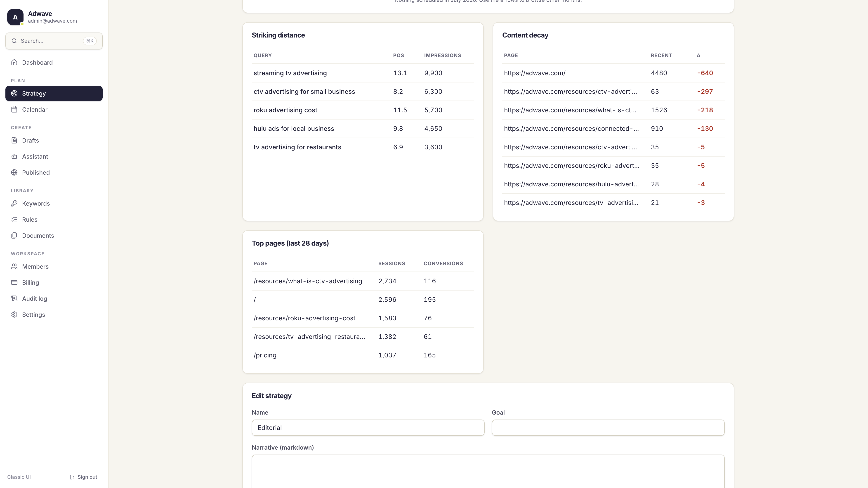
Task: Click the Billing credit card icon
Action: [14, 282]
